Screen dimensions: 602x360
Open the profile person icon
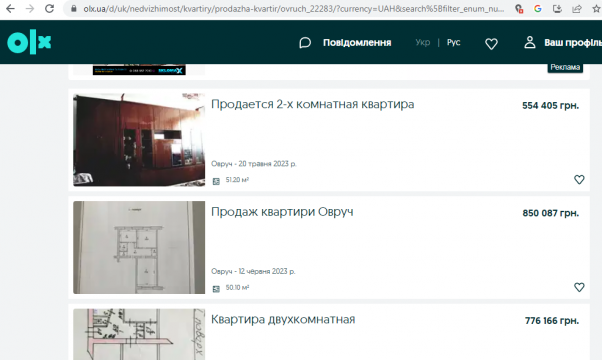pyautogui.click(x=530, y=42)
